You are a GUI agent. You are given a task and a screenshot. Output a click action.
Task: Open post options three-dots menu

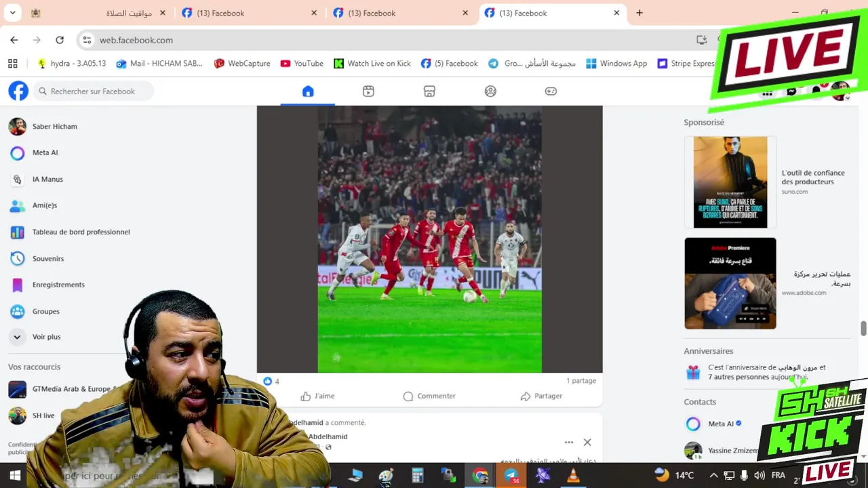tap(569, 442)
